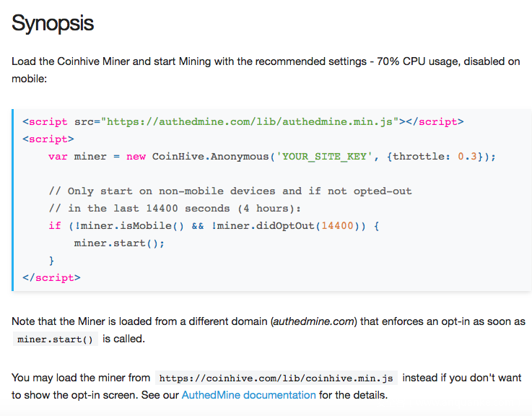Click the 'YOUR_SITE_KEY' string in the code
Viewport: 532px width, 416px height.
[323, 157]
